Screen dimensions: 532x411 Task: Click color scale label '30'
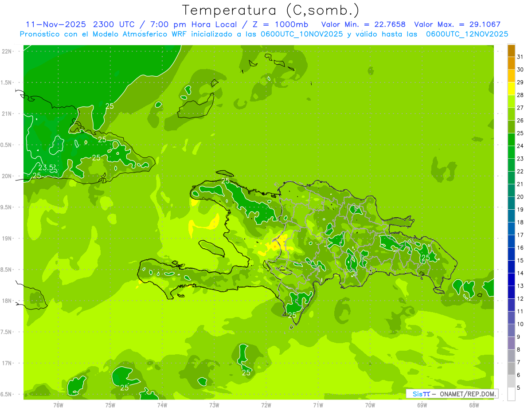(x=520, y=70)
